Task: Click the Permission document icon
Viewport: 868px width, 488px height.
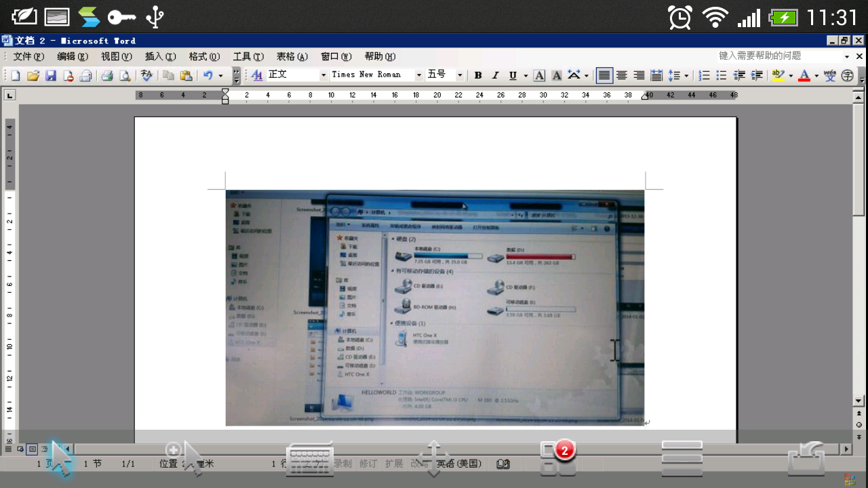Action: point(68,75)
